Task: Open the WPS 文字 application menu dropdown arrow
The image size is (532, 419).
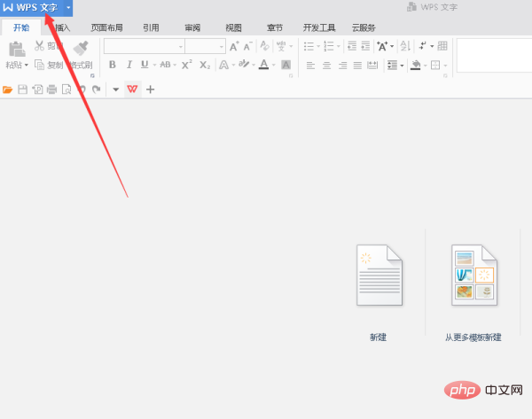Action: [68, 7]
